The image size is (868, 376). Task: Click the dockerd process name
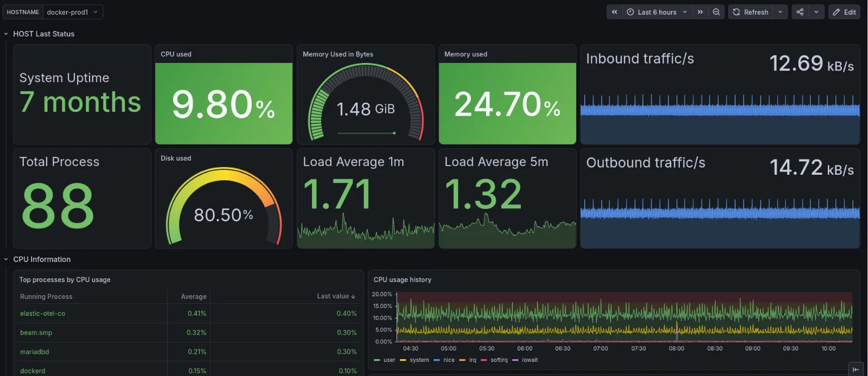(33, 371)
